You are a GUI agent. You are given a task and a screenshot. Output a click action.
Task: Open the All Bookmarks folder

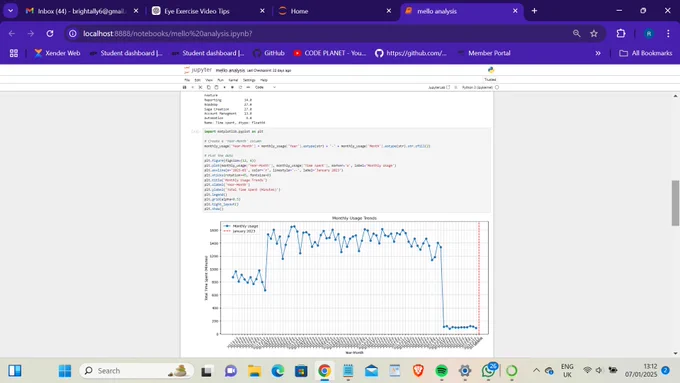pos(646,53)
